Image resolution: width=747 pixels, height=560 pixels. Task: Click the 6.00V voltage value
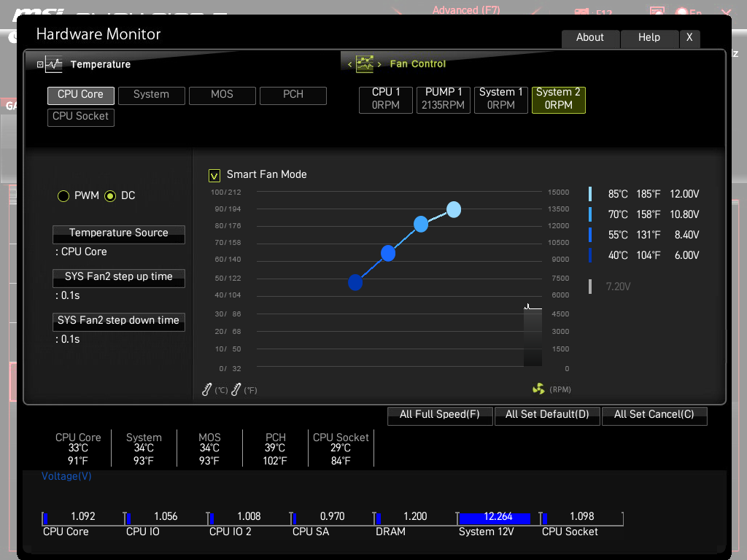[x=686, y=255]
